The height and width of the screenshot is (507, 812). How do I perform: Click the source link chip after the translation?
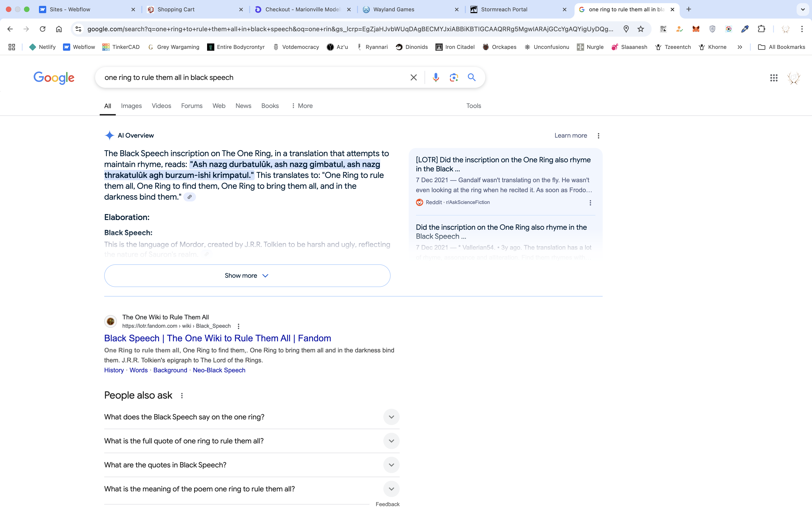(x=190, y=197)
